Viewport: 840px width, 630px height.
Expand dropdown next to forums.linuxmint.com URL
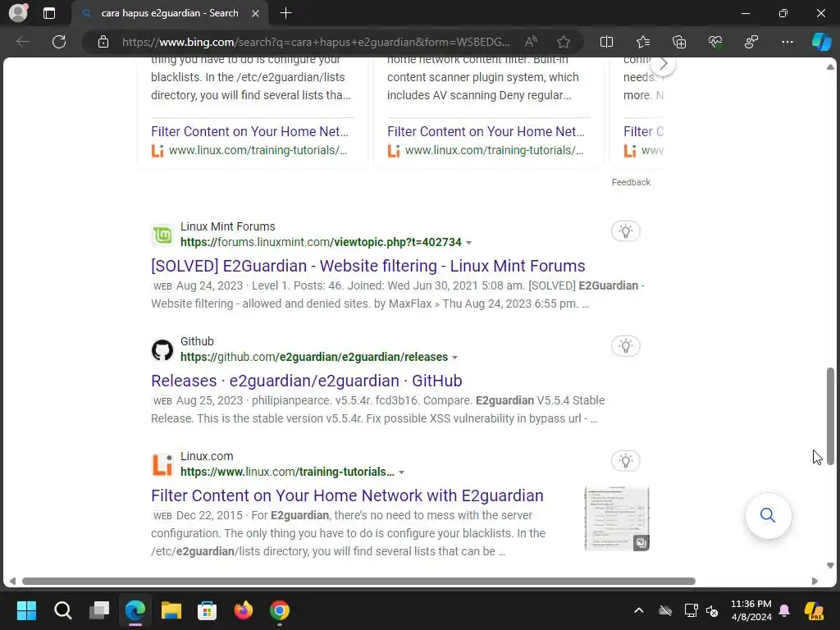(x=468, y=243)
